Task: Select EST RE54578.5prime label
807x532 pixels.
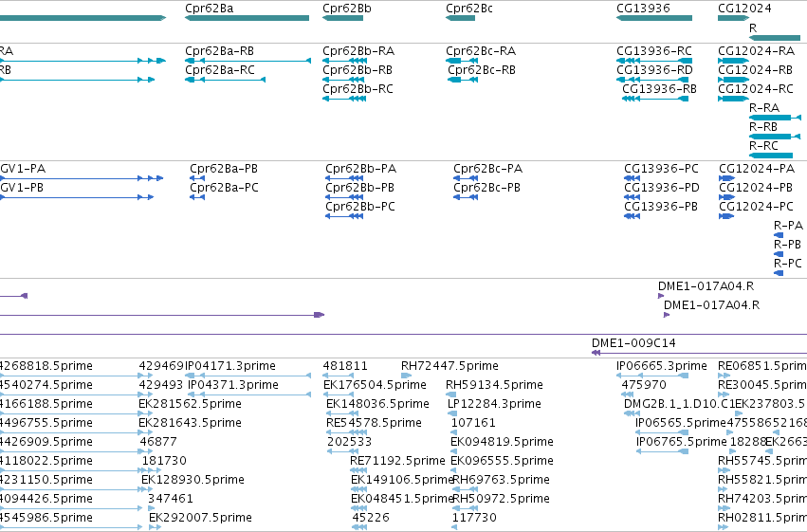Action: [x=375, y=423]
